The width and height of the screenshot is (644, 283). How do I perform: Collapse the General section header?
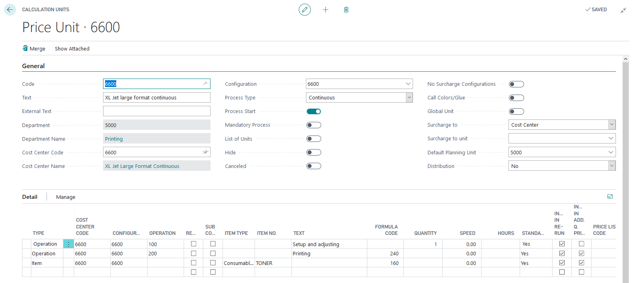pyautogui.click(x=33, y=66)
